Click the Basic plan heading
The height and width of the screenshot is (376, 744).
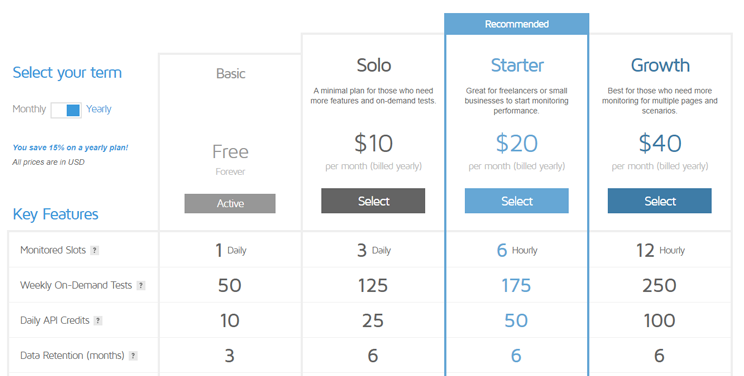point(231,74)
